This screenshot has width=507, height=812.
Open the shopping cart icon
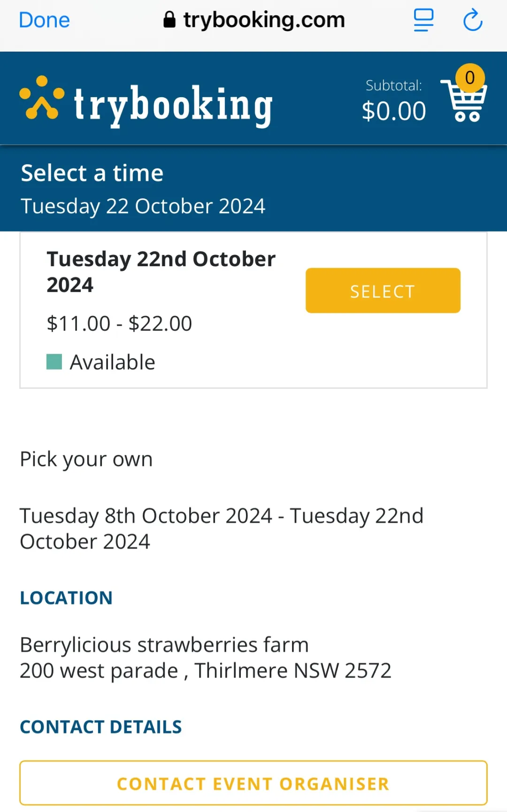coord(464,101)
